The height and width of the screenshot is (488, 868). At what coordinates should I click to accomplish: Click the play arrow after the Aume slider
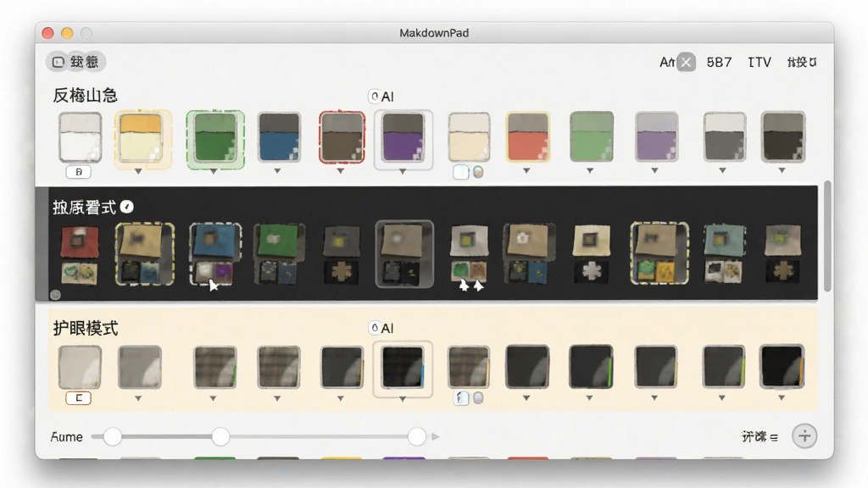click(436, 436)
